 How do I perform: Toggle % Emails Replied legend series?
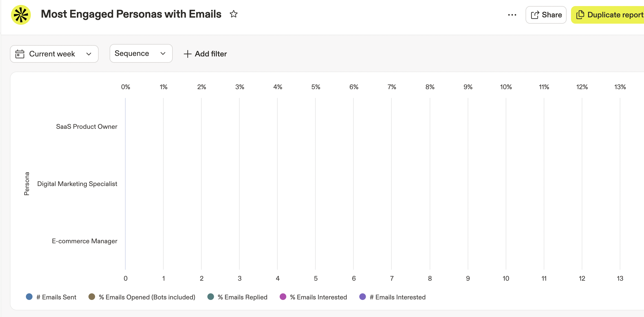(x=237, y=297)
